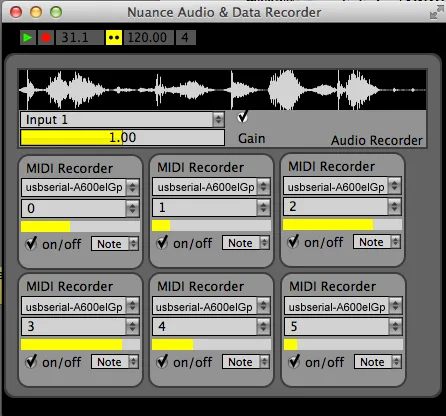Click the level bar of MIDI Recorder 4
This screenshot has width=446, height=416.
pos(211,345)
